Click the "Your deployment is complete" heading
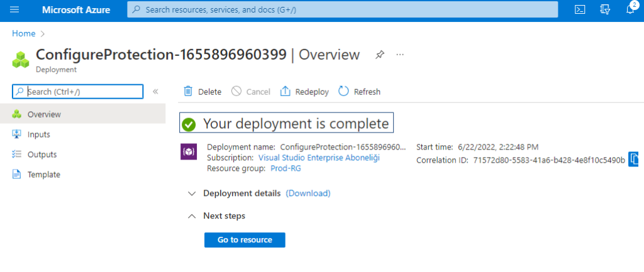Viewport: 644px width, 272px height. click(x=296, y=124)
